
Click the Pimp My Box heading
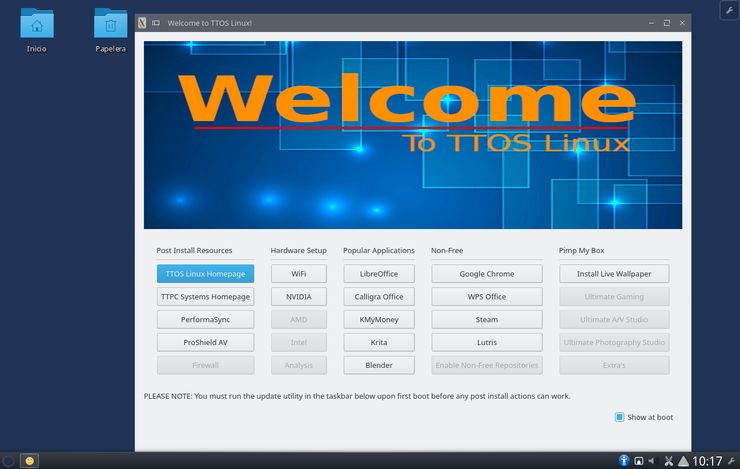(x=581, y=251)
